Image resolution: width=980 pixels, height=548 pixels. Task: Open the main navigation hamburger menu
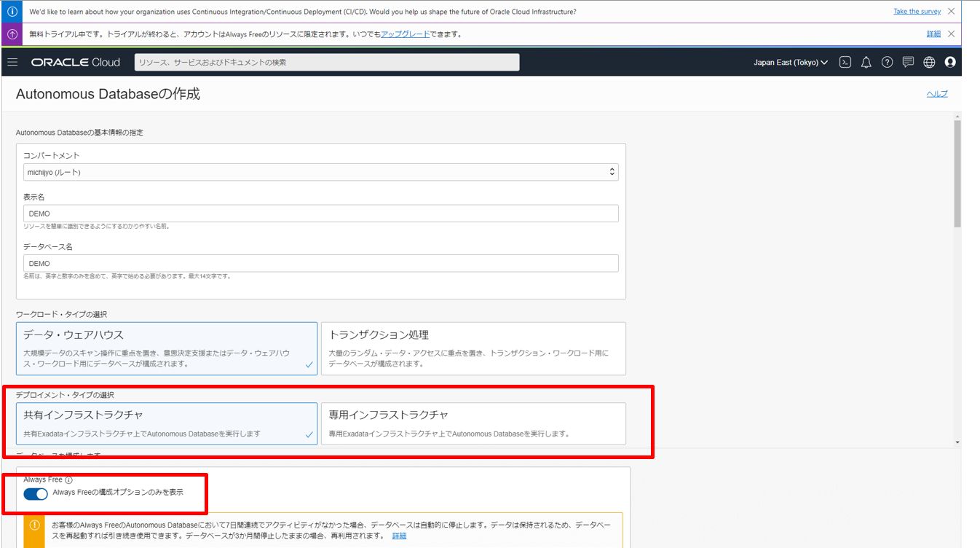(12, 62)
